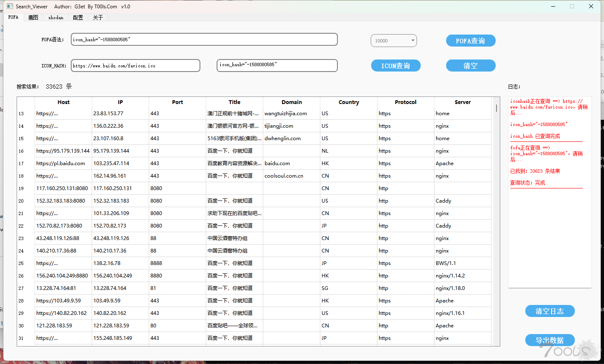Select host cell 121.228.183.59

click(63, 326)
